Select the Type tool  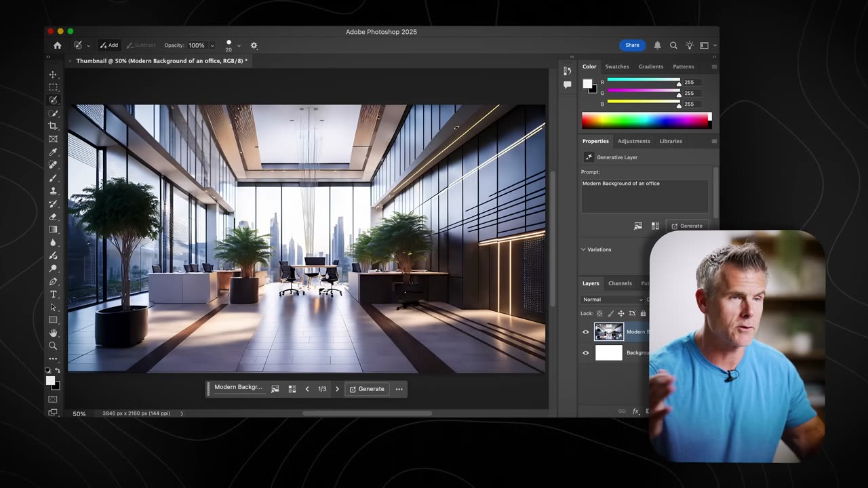(x=53, y=294)
